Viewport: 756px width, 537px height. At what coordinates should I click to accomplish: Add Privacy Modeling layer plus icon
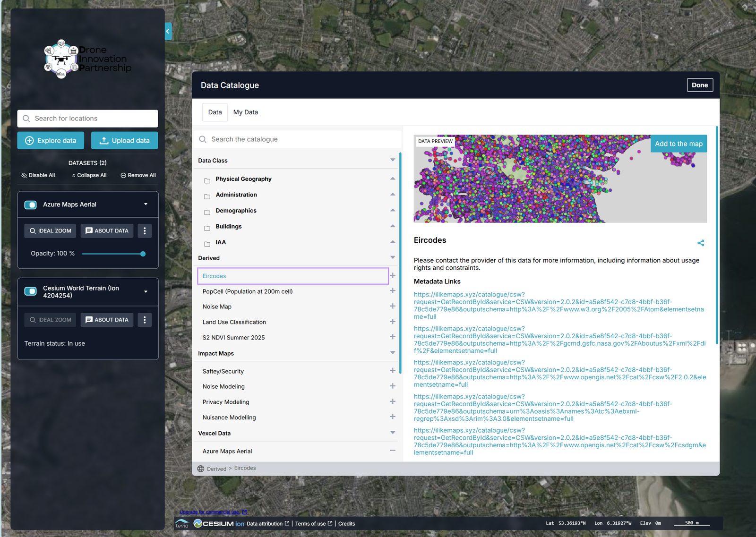[393, 401]
